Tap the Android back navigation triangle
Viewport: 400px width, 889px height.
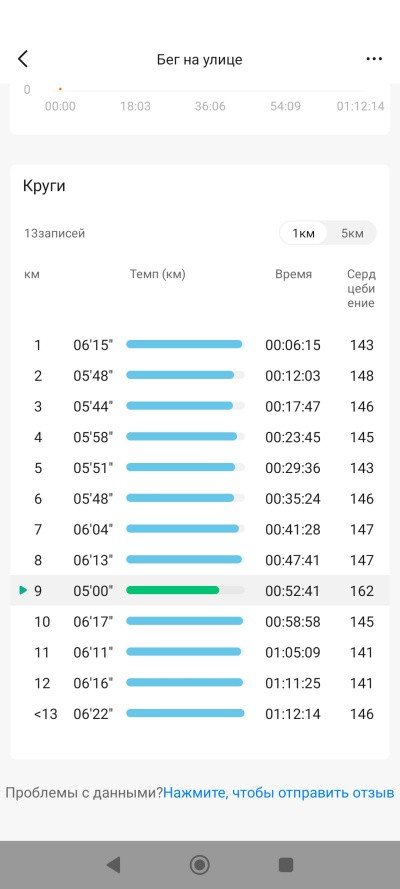(113, 864)
